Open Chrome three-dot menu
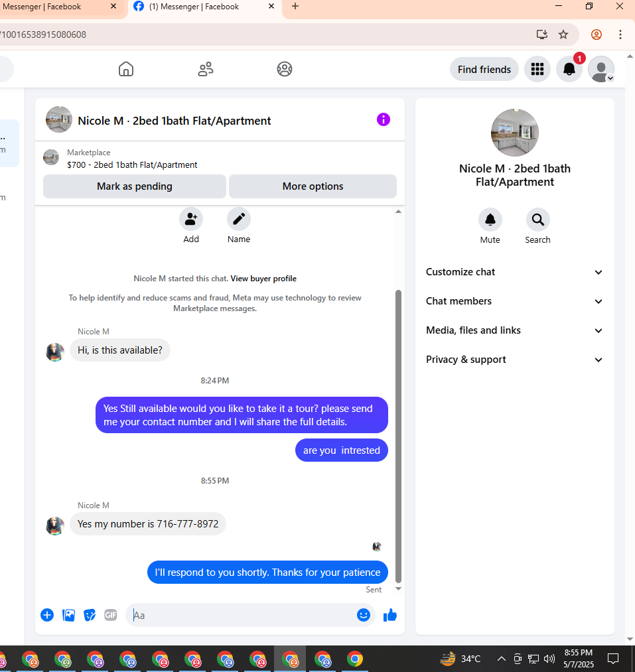This screenshot has width=635, height=672. tap(620, 34)
